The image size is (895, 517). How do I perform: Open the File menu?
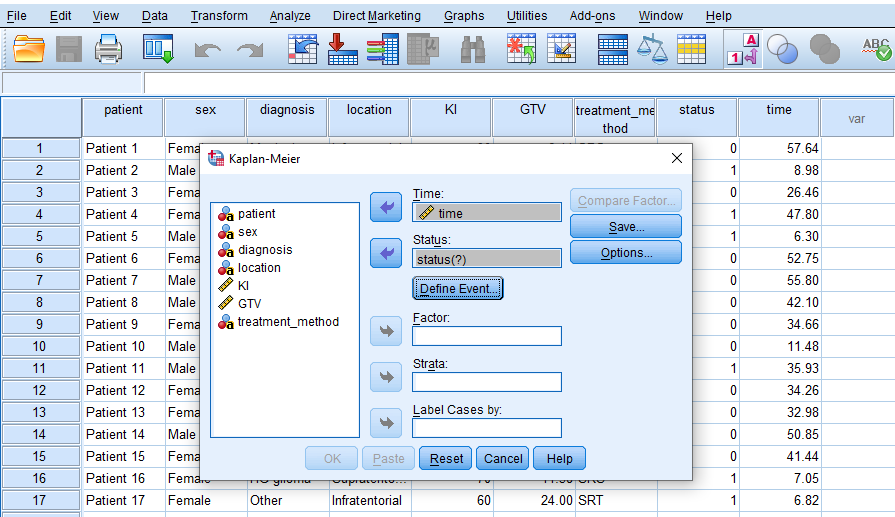click(17, 16)
